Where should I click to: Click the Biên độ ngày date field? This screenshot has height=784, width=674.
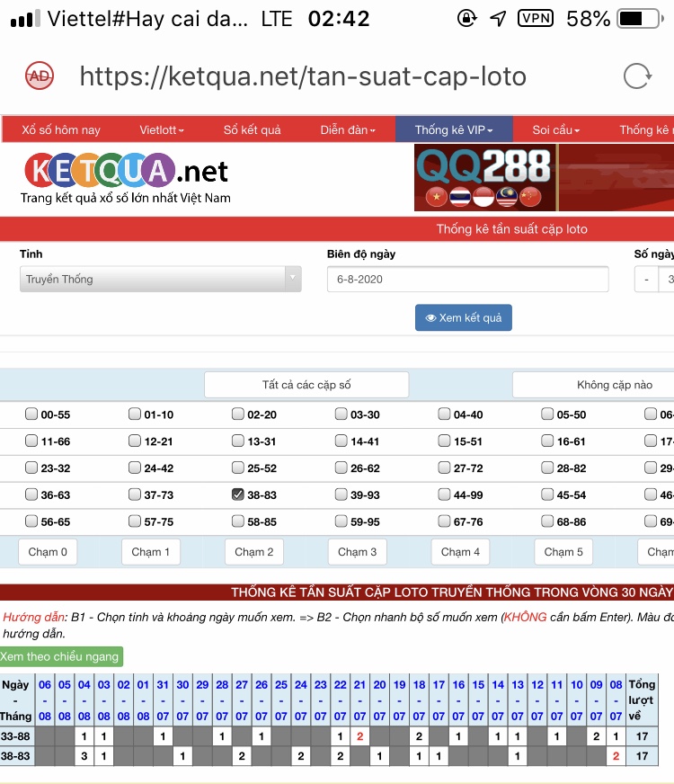coord(467,280)
